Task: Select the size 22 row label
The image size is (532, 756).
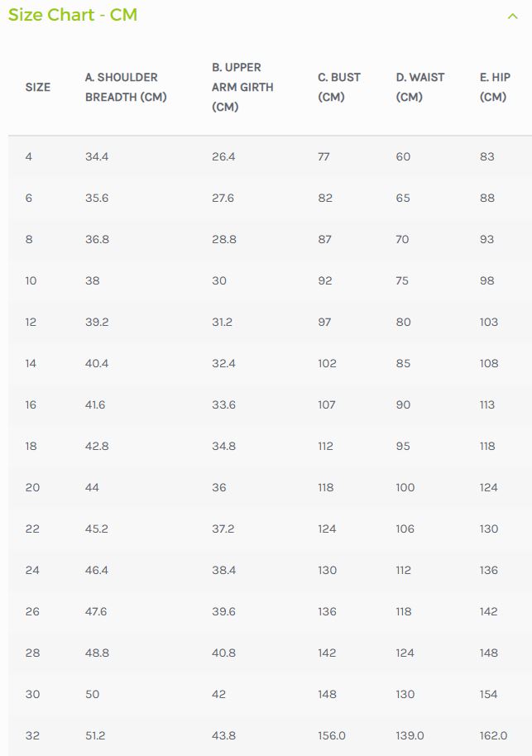Action: pos(32,529)
